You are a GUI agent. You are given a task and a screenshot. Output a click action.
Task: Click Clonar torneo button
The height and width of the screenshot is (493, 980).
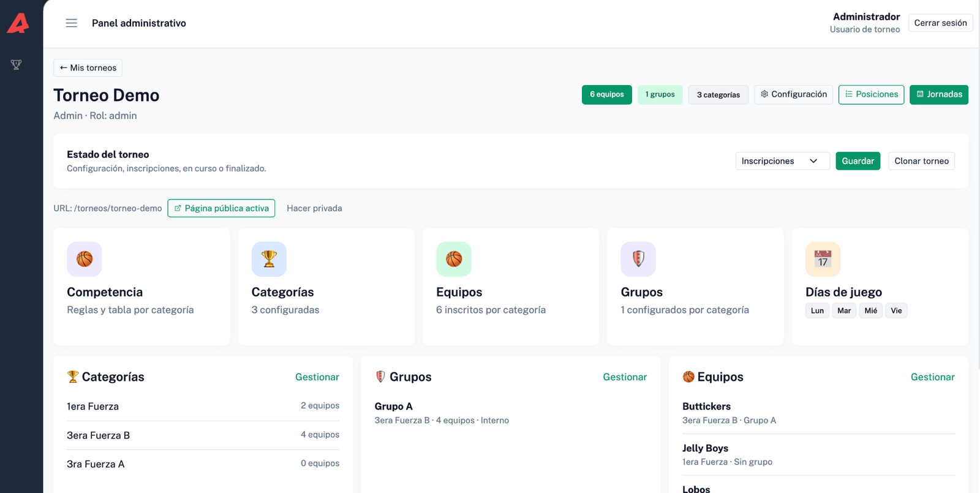921,161
